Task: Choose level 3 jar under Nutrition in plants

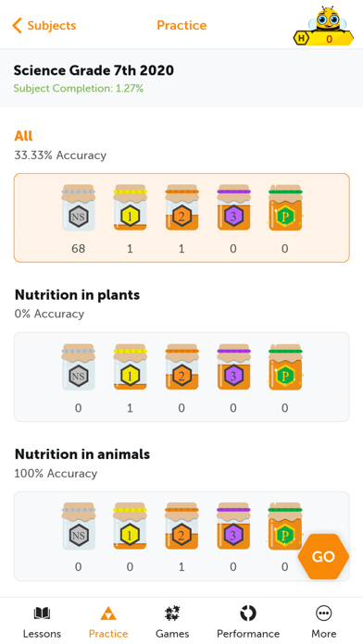Action: click(233, 366)
